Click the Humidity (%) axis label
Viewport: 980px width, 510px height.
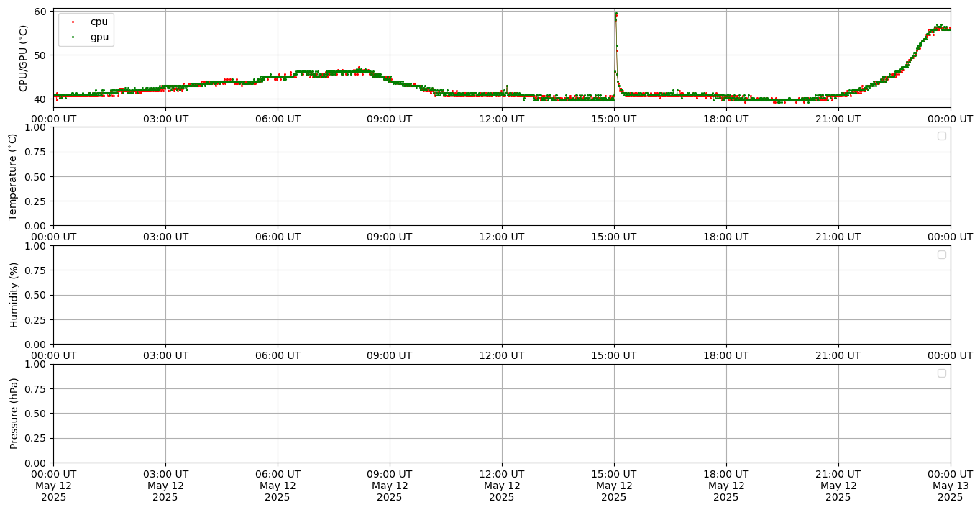pyautogui.click(x=13, y=295)
